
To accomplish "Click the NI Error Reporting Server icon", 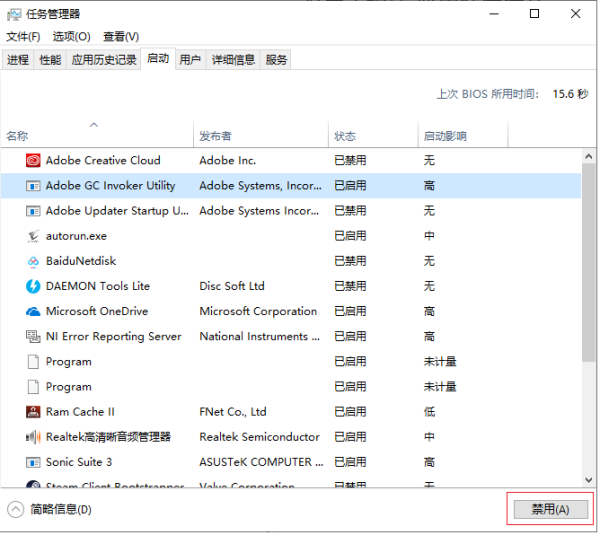I will (x=33, y=337).
